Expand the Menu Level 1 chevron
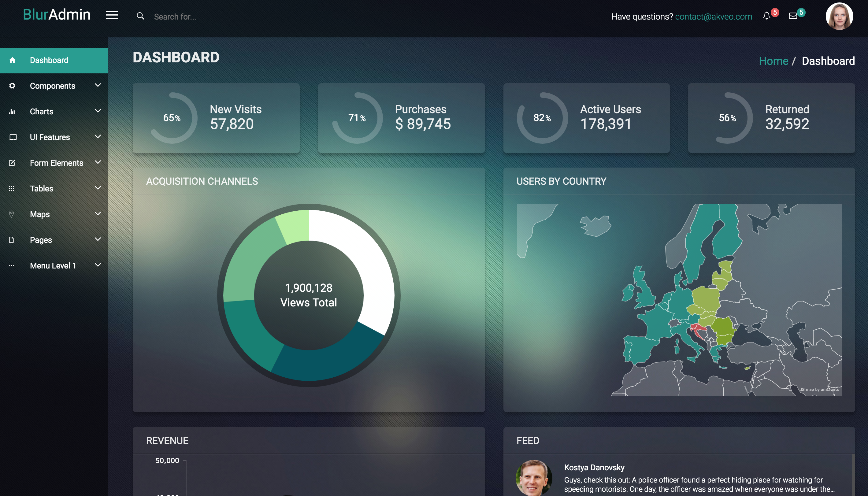This screenshot has width=868, height=496. [x=98, y=265]
